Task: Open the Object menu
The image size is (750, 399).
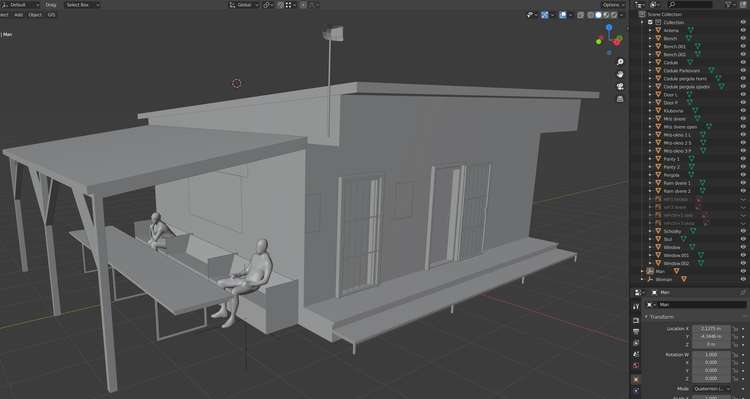Action: click(x=35, y=15)
